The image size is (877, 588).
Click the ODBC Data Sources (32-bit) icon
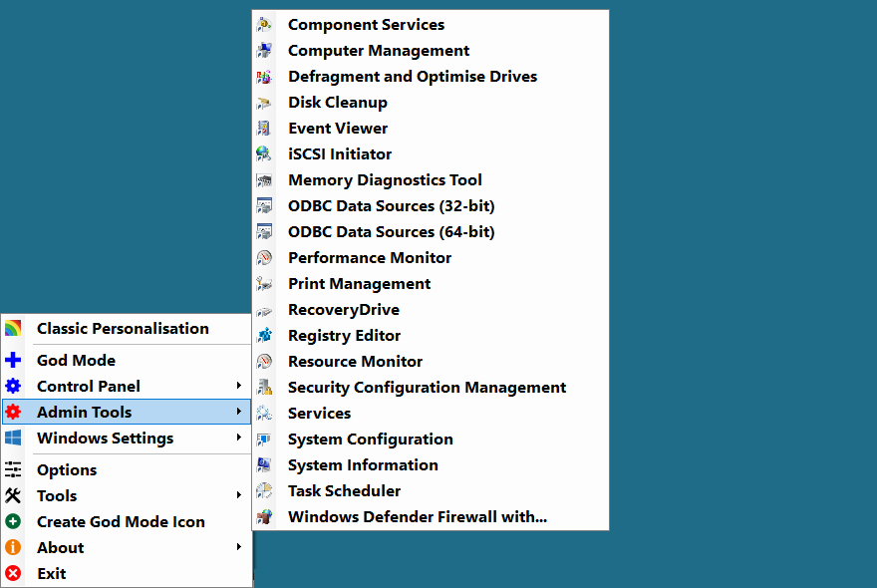pos(264,206)
